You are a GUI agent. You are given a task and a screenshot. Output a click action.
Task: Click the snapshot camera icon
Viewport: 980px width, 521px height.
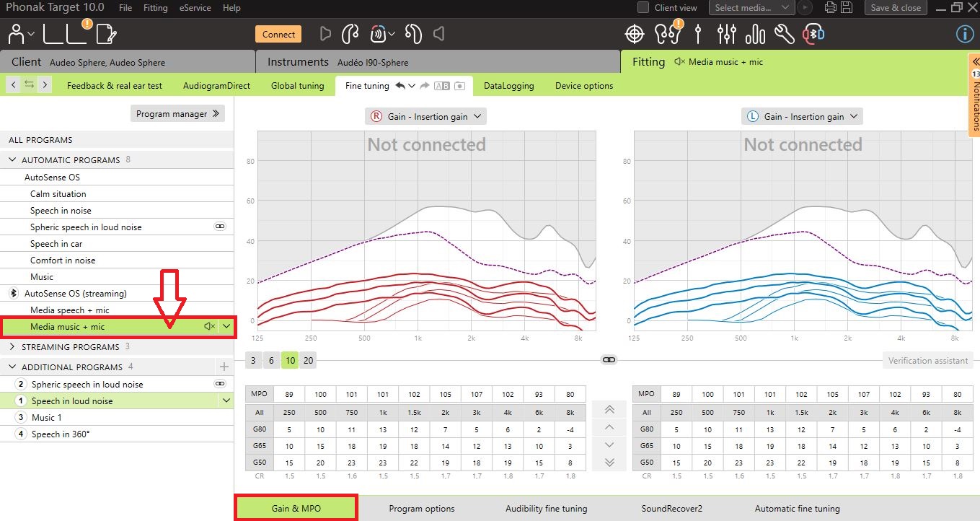pos(459,86)
